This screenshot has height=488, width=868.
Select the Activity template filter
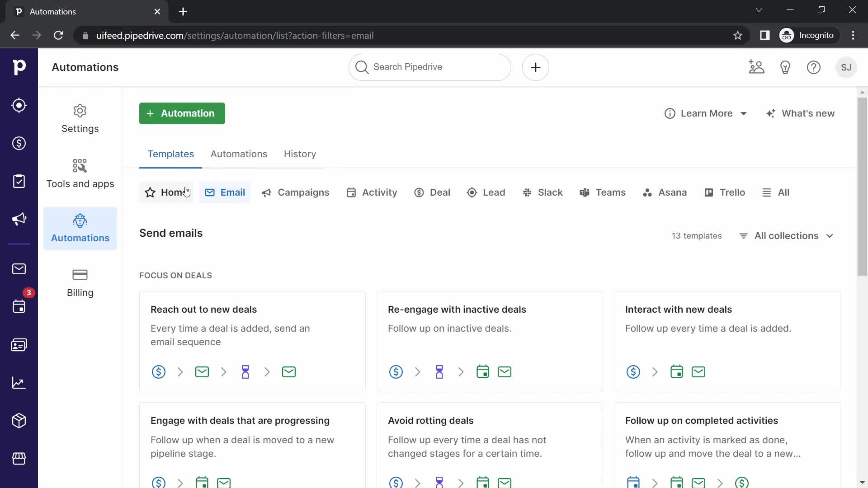pos(372,192)
